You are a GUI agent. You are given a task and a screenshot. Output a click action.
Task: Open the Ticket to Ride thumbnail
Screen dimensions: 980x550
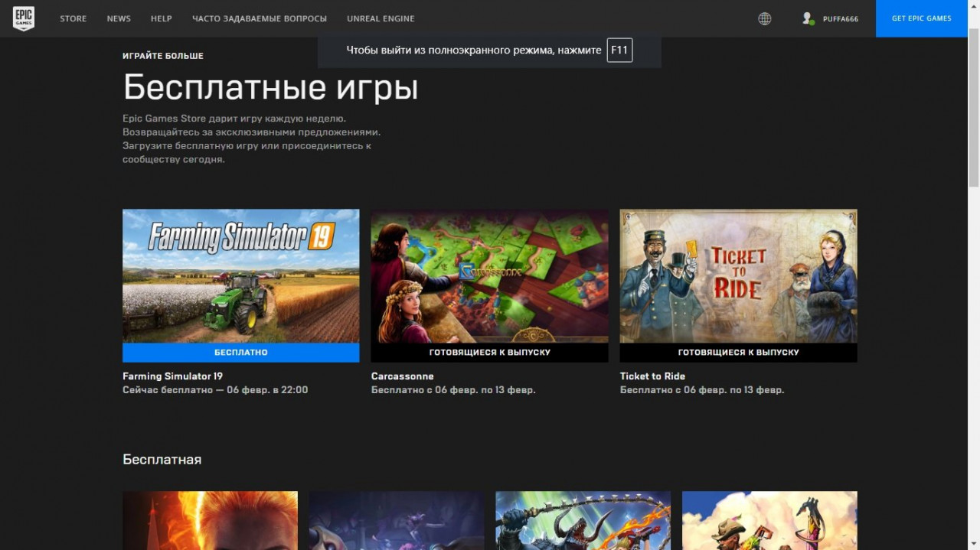pyautogui.click(x=738, y=275)
